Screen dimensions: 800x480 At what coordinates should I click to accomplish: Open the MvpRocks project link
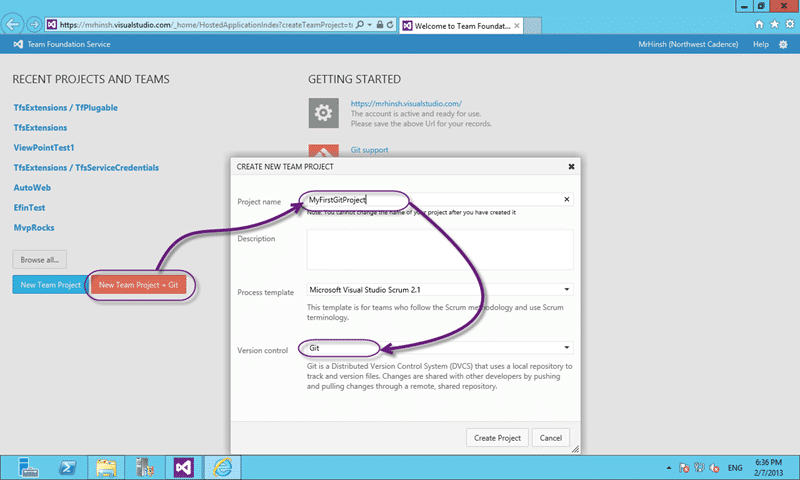tap(34, 228)
